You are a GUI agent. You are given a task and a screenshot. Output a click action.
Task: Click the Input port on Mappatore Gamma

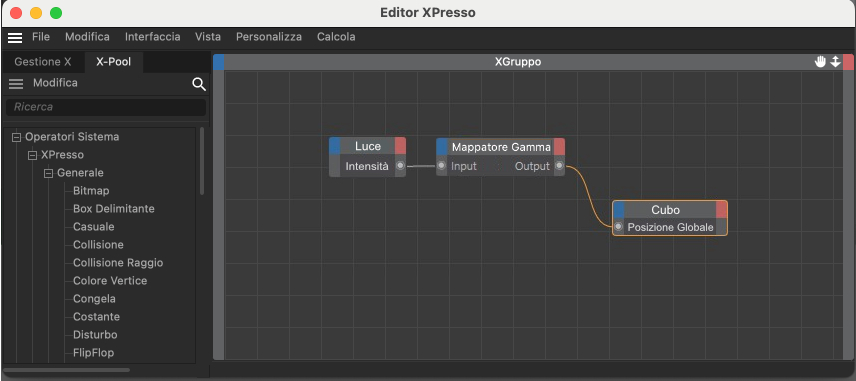(442, 166)
